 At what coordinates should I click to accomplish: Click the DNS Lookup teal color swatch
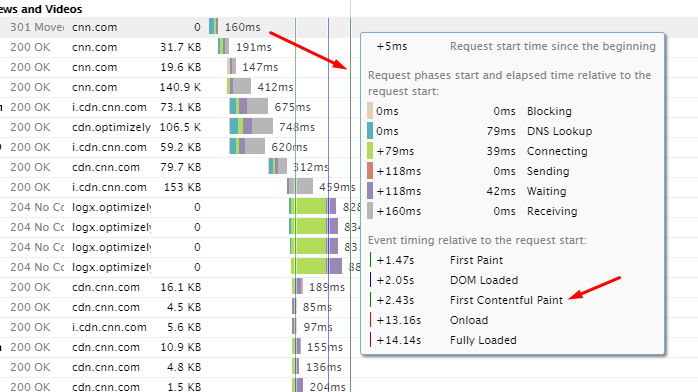[370, 131]
